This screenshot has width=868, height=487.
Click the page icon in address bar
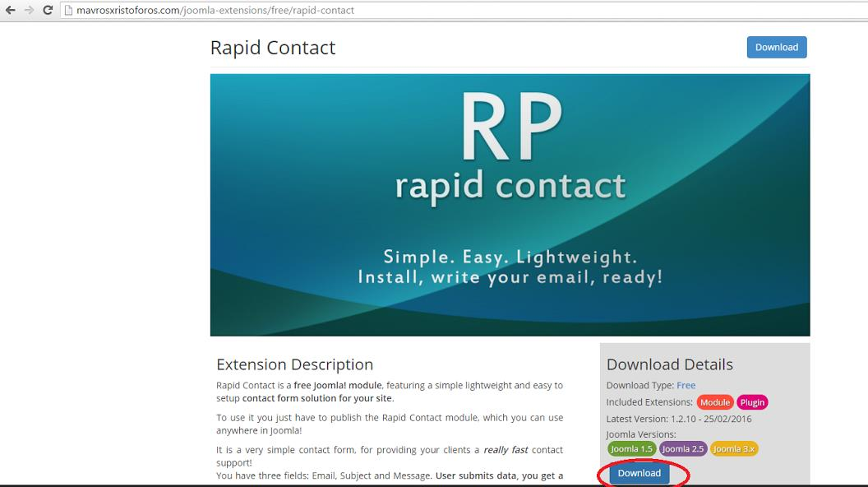click(x=69, y=10)
